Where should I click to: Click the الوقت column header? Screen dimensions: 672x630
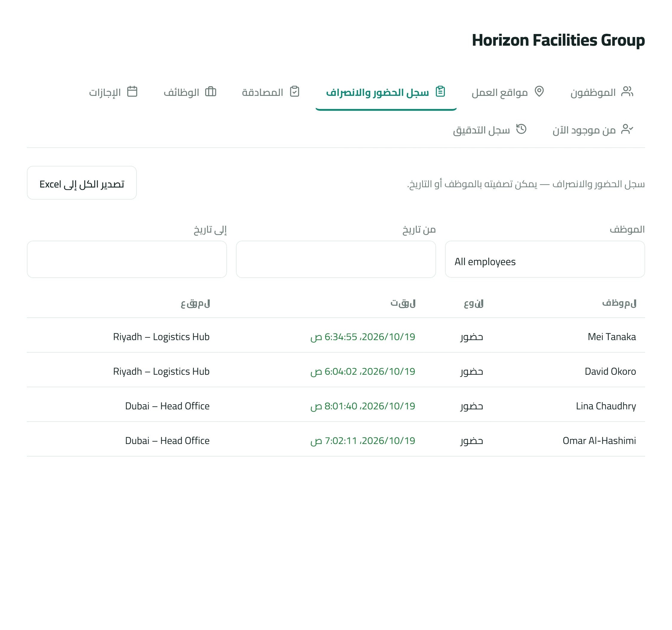tap(403, 304)
